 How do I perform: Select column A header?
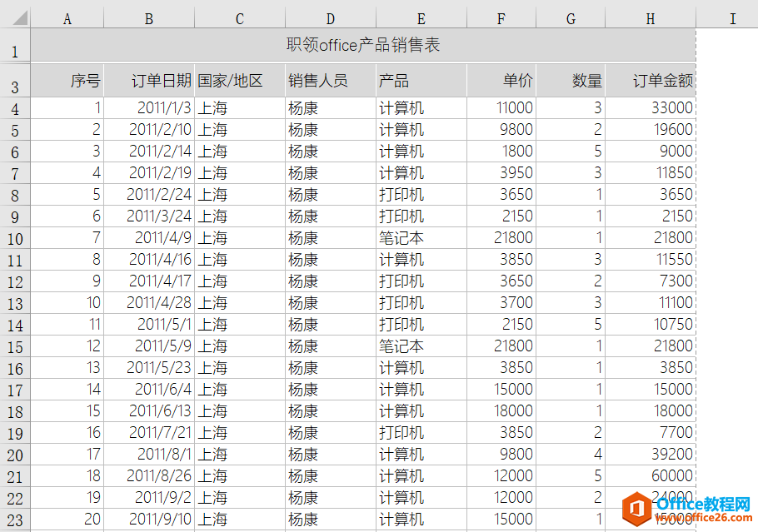pos(67,18)
